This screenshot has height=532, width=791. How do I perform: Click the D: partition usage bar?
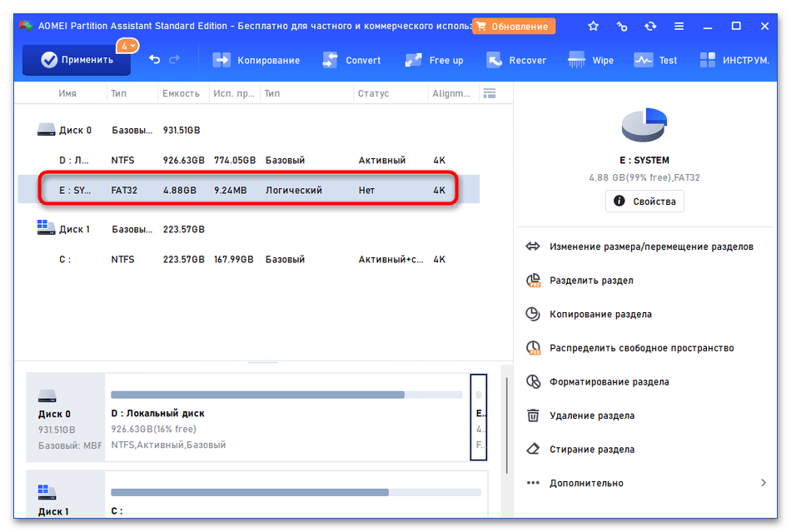coord(286,395)
